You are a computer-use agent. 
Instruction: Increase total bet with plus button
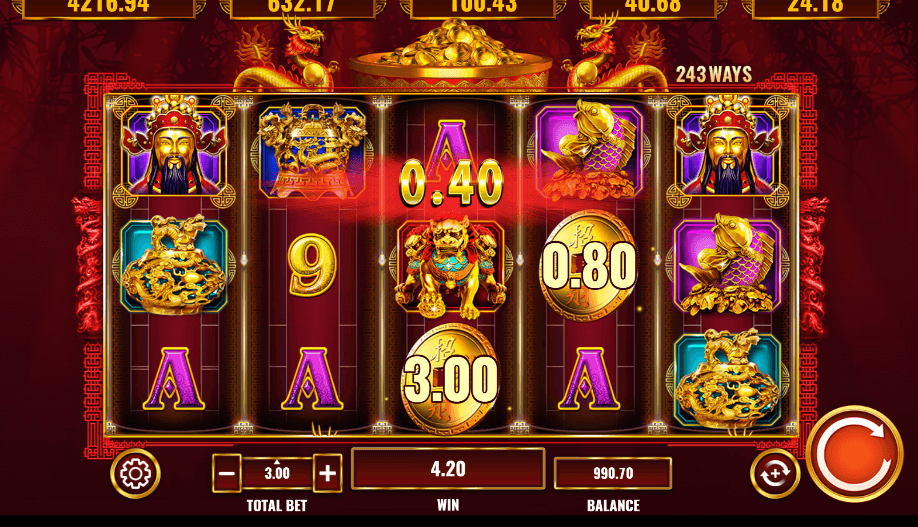tap(328, 473)
